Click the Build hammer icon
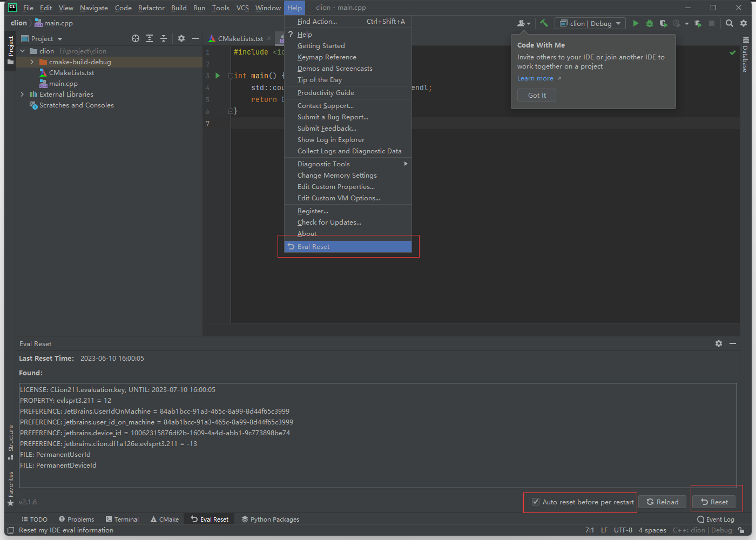 click(x=544, y=23)
